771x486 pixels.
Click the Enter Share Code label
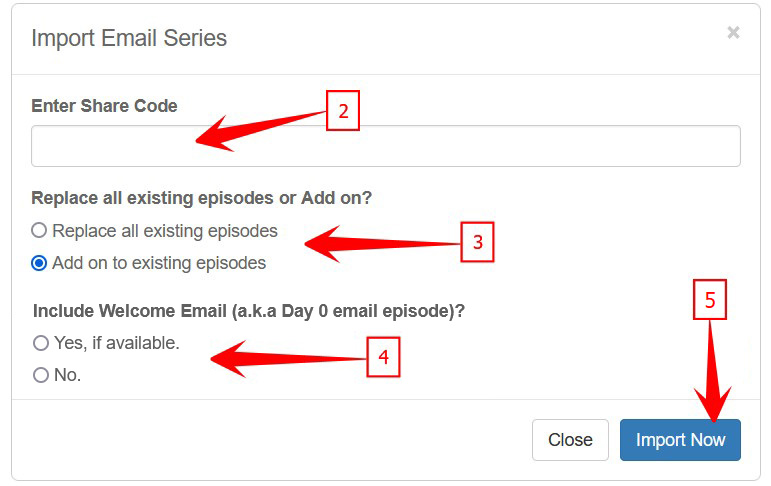pyautogui.click(x=104, y=106)
